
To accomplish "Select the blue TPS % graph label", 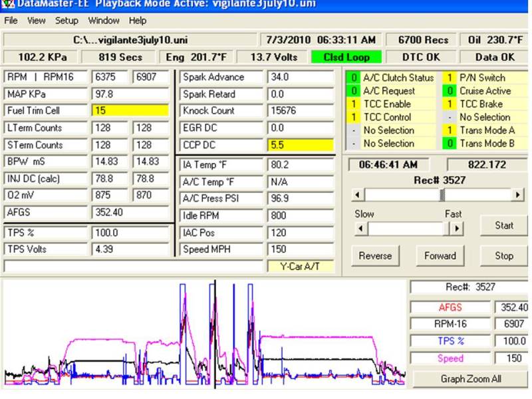I will [x=450, y=341].
